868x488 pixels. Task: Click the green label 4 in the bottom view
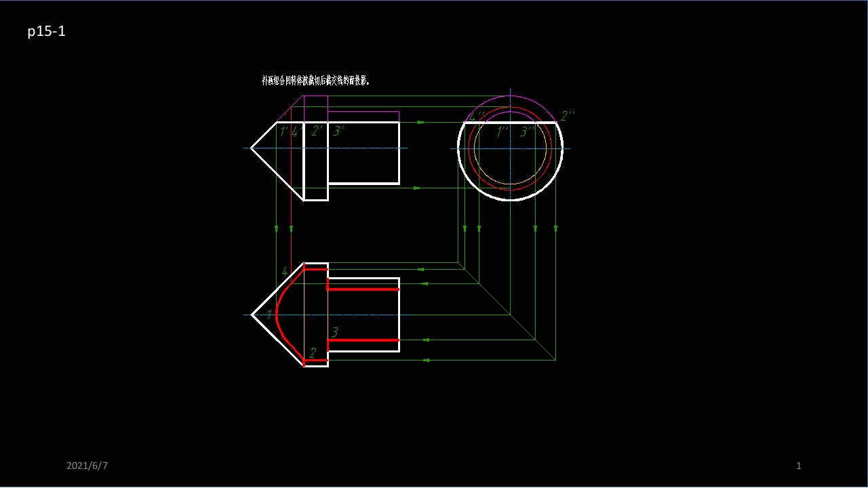[285, 272]
